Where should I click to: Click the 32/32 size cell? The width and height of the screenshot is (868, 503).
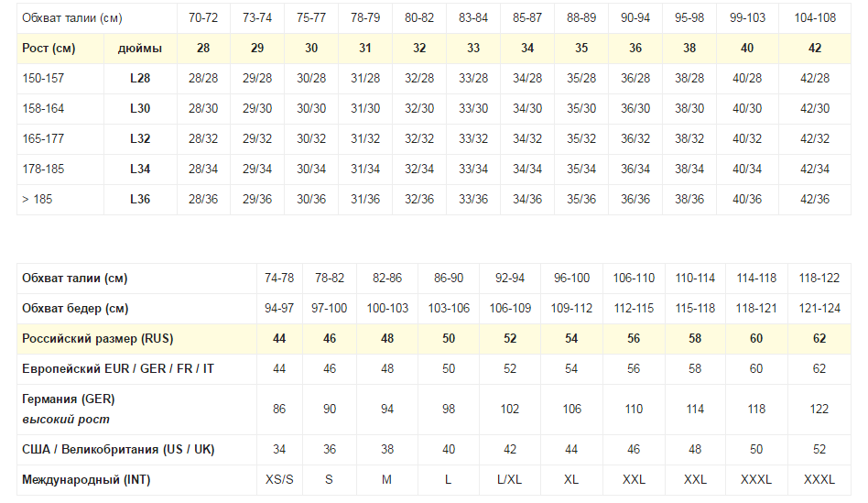(x=419, y=139)
